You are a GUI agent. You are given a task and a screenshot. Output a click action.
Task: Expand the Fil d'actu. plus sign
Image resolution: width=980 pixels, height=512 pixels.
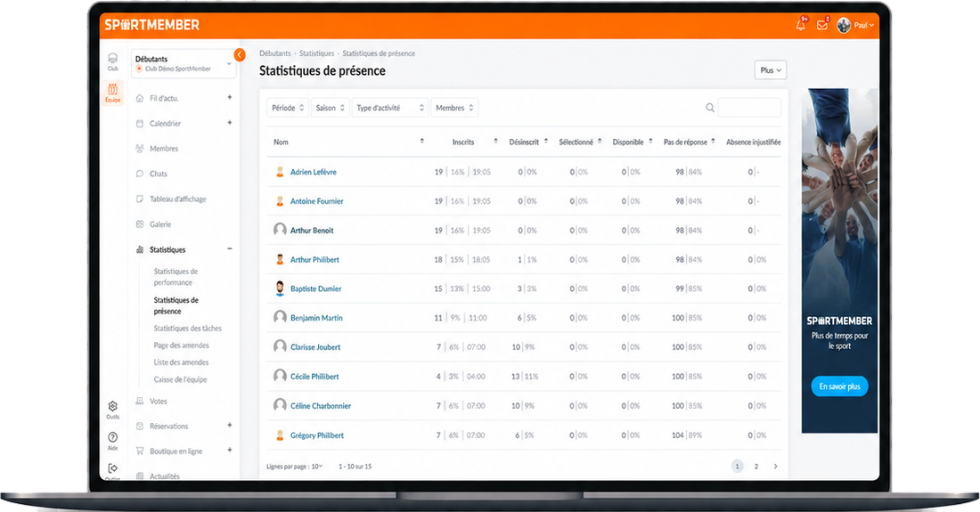pyautogui.click(x=229, y=97)
